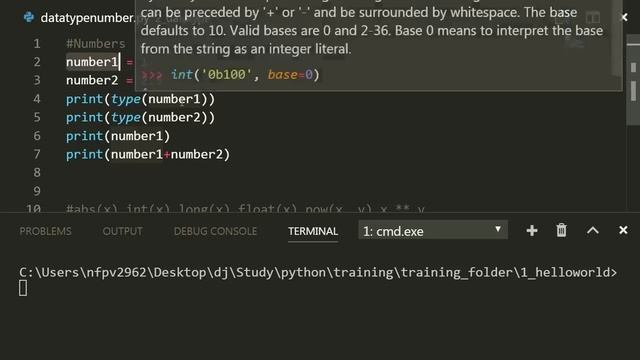Create a new terminal with plus icon
Image resolution: width=640 pixels, height=360 pixels.
(x=532, y=231)
